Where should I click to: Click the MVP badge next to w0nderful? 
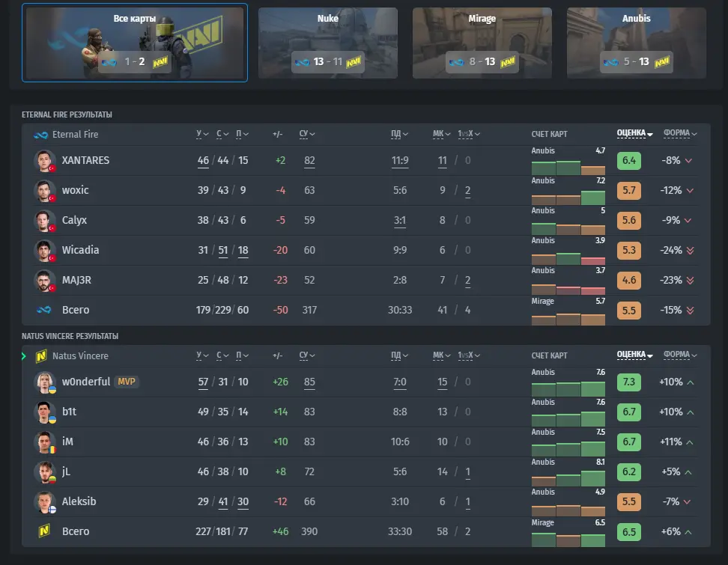(127, 382)
